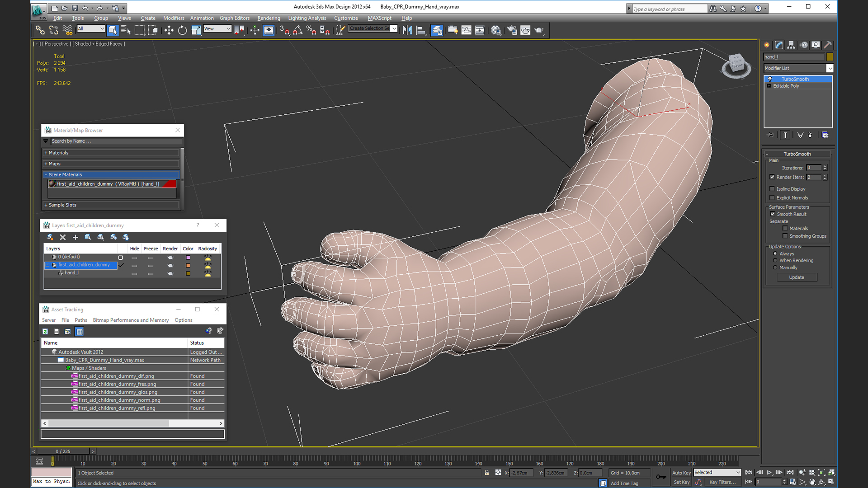Open the Modifier List dropdown

tap(830, 68)
